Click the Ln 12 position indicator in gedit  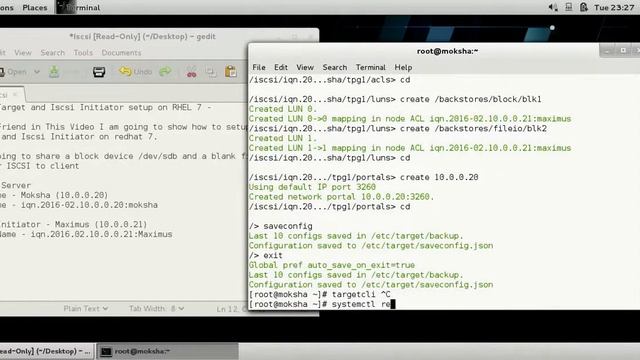click(232, 309)
